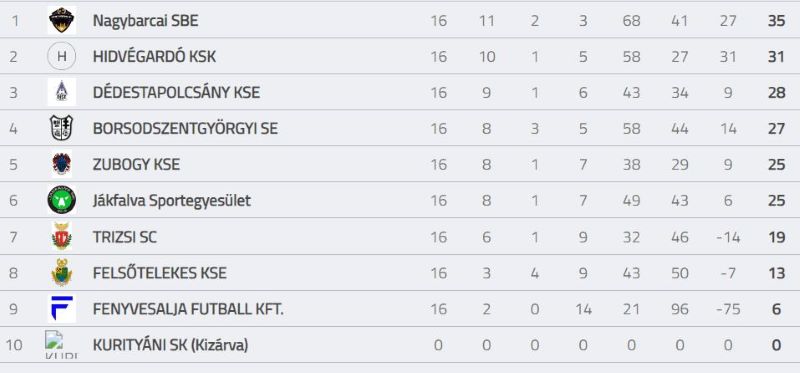Click the KURITYÁNI SK (Kizárva) entry
Image resolution: width=800 pixels, height=373 pixels.
click(170, 345)
